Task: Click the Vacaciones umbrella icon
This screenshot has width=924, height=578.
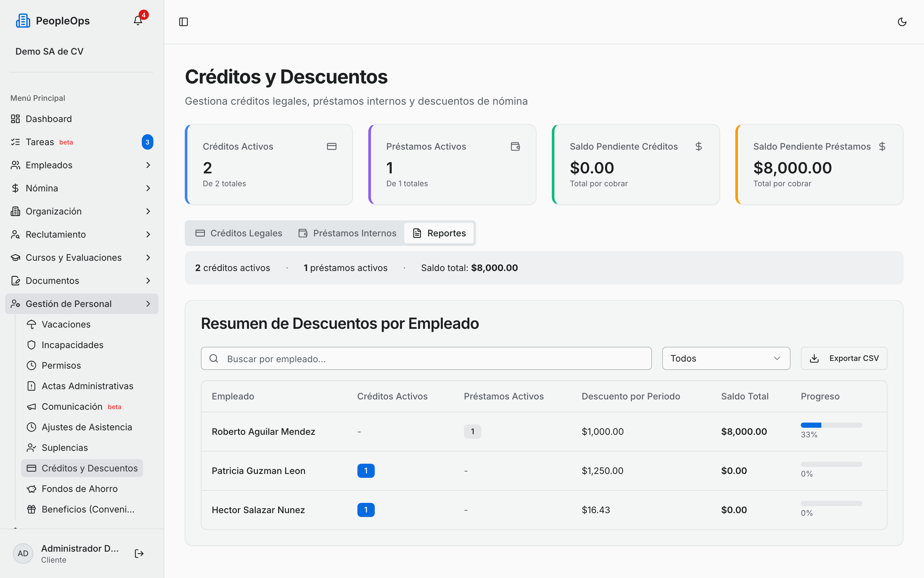Action: [31, 324]
